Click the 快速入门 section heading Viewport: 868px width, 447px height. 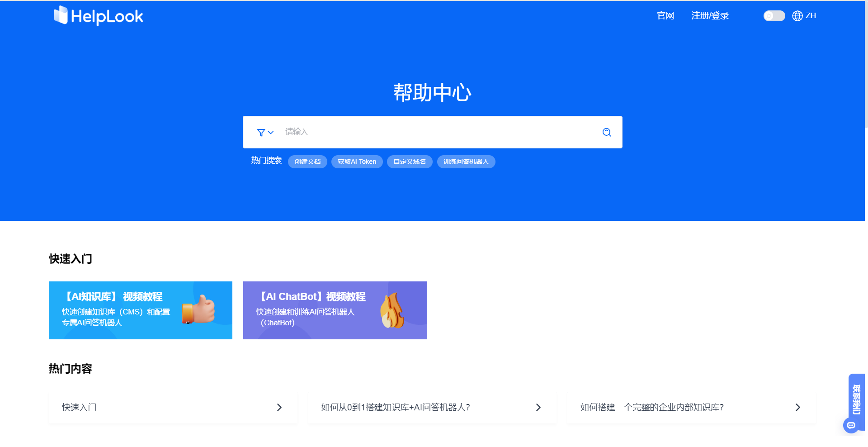coord(71,259)
